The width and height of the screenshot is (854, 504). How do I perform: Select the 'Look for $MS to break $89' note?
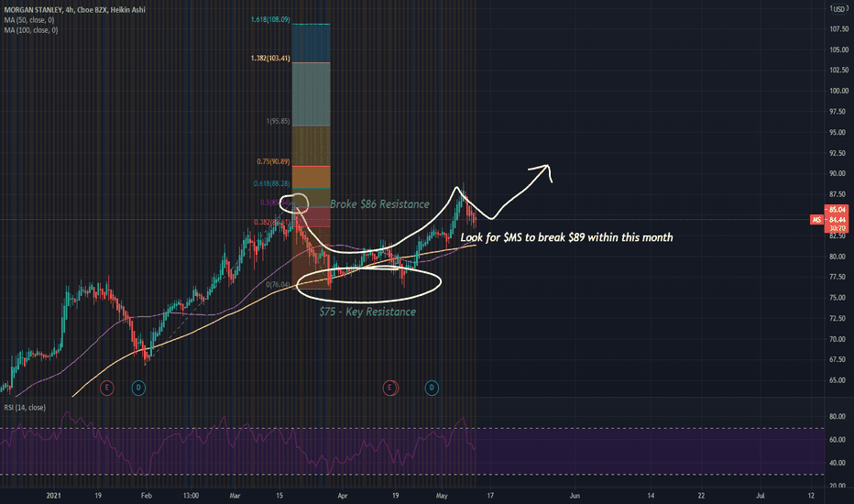tap(567, 237)
